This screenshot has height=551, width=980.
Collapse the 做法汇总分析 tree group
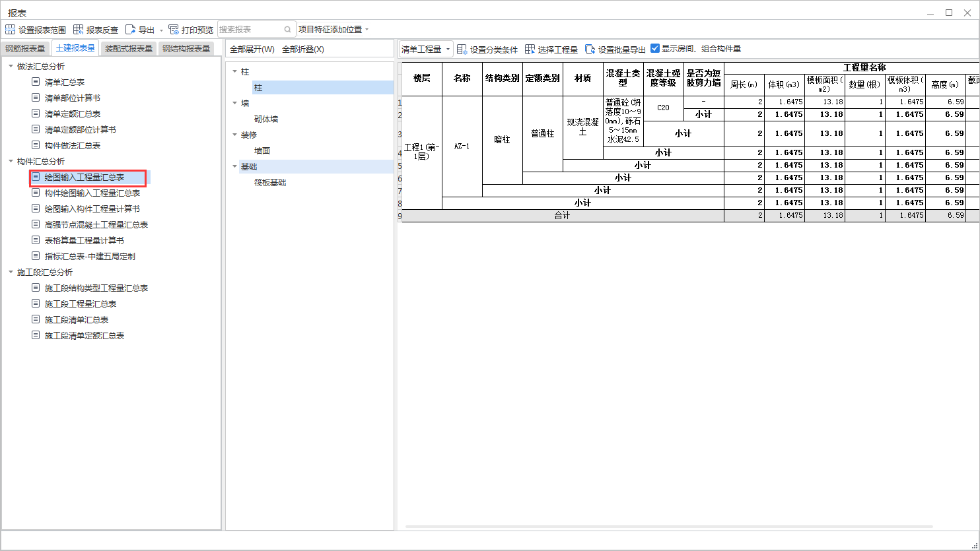(11, 66)
